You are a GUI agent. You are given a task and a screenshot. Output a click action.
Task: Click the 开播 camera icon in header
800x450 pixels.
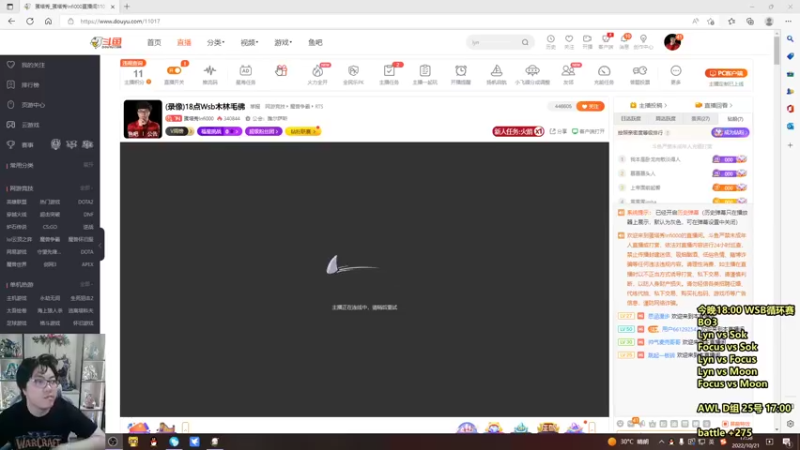587,39
